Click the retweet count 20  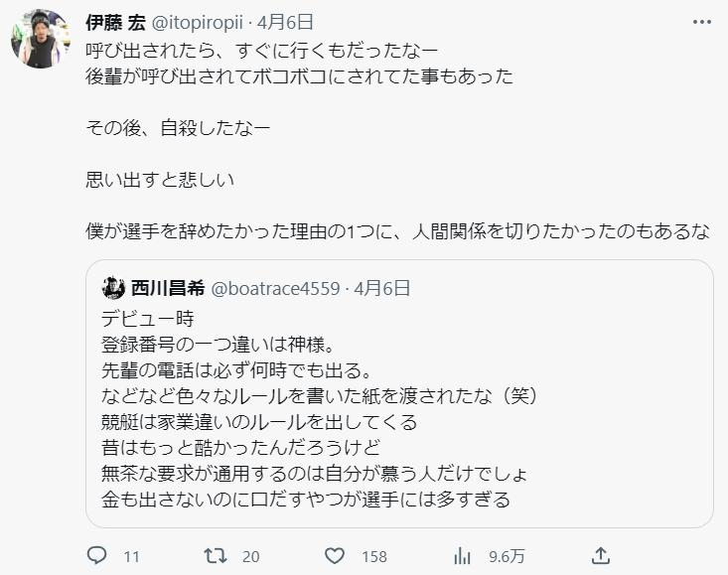pos(250,556)
